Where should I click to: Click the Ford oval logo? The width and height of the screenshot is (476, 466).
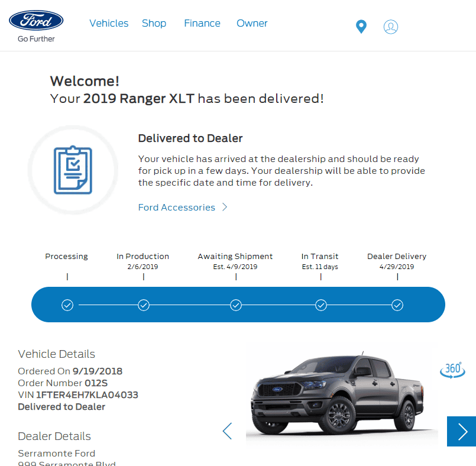tap(36, 21)
